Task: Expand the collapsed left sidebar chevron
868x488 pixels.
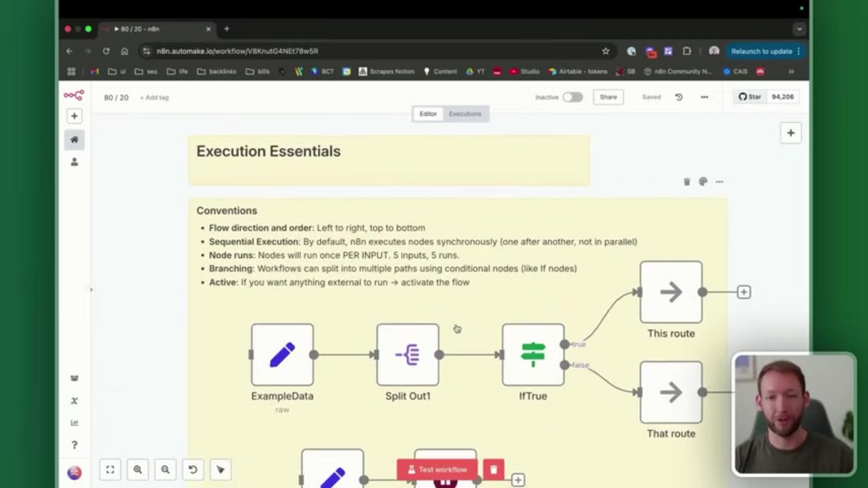Action: (91, 289)
